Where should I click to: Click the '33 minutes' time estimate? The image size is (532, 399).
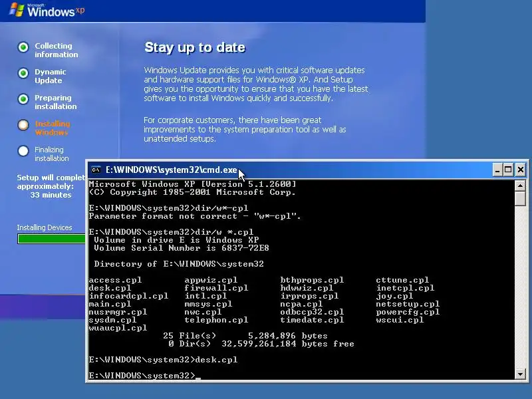(x=51, y=195)
